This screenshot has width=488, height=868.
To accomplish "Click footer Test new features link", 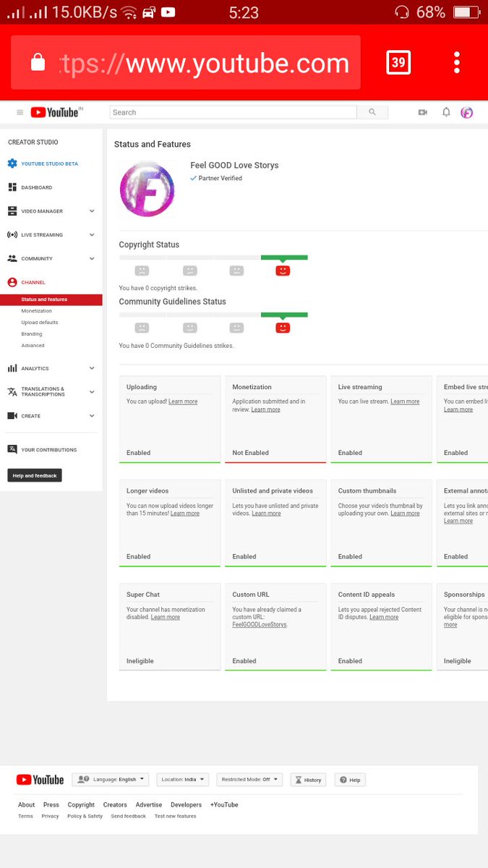I will click(175, 816).
